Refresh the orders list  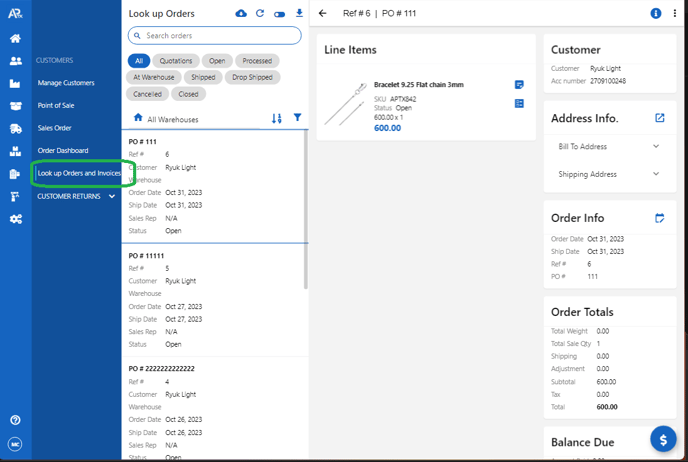(260, 14)
